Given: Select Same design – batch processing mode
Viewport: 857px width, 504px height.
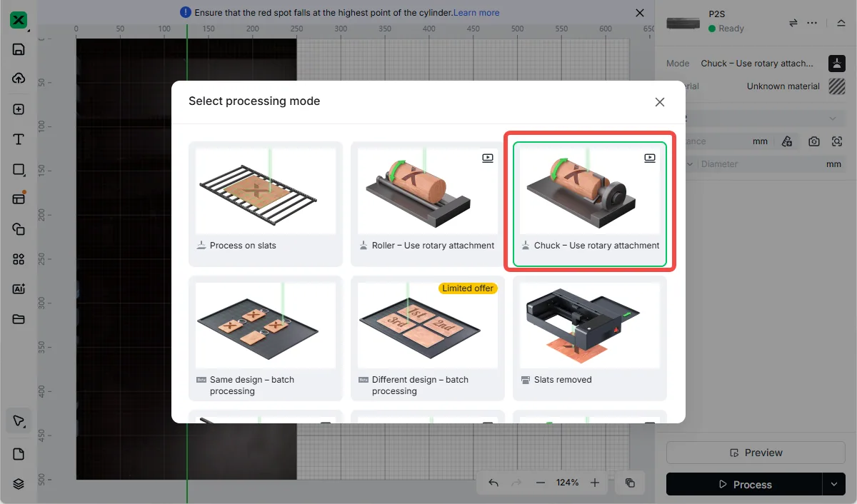Looking at the screenshot, I should pyautogui.click(x=266, y=338).
